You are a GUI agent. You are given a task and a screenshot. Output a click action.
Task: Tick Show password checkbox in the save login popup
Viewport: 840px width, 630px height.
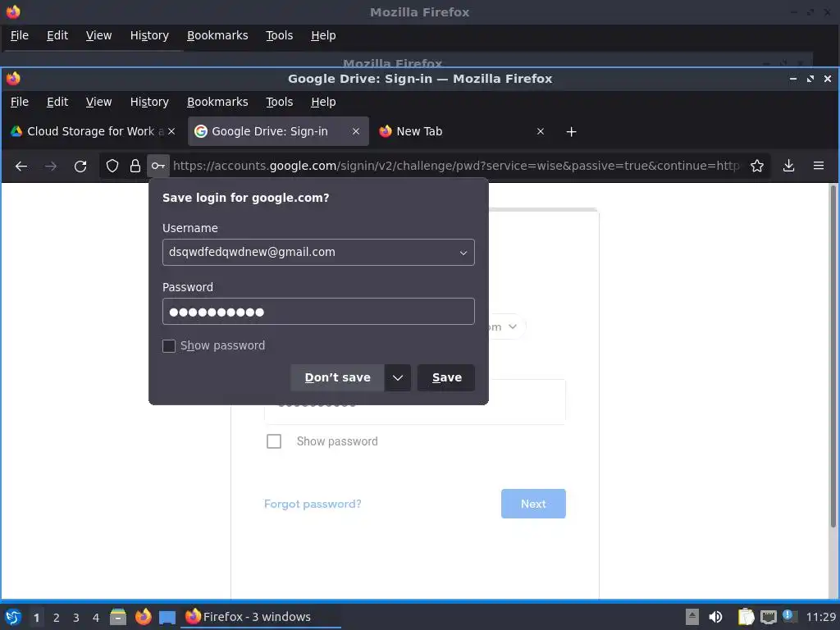169,346
